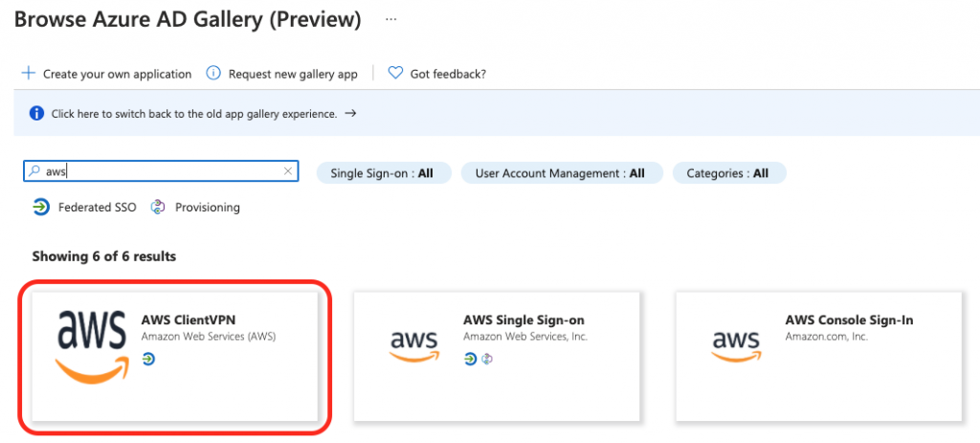
Task: Open the ellipsis menu beside the page title
Action: 391,19
